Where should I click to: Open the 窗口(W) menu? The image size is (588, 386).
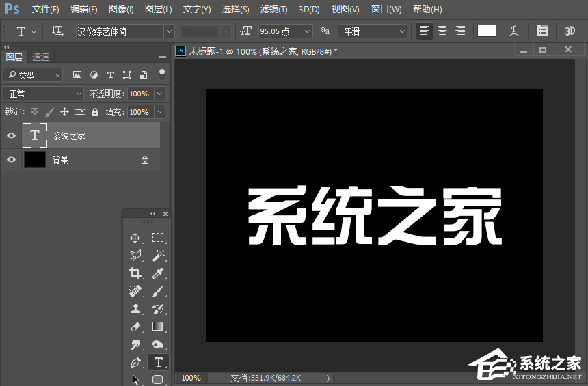point(386,9)
